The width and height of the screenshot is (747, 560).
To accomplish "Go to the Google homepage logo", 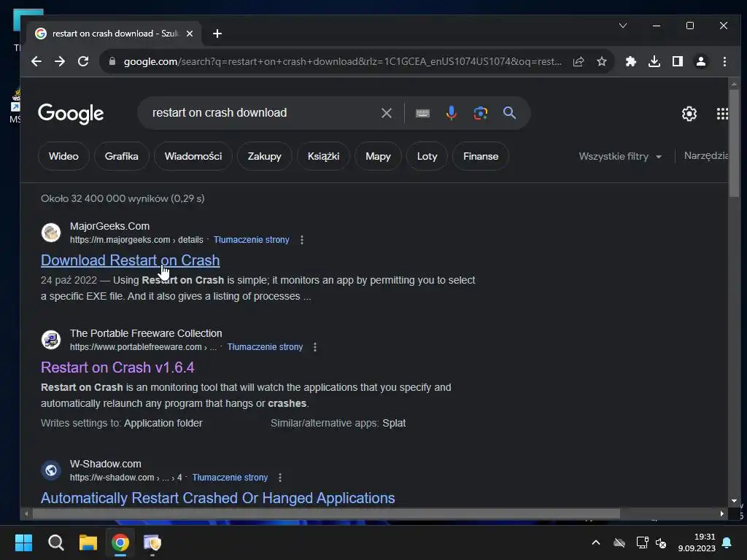I will [x=71, y=114].
